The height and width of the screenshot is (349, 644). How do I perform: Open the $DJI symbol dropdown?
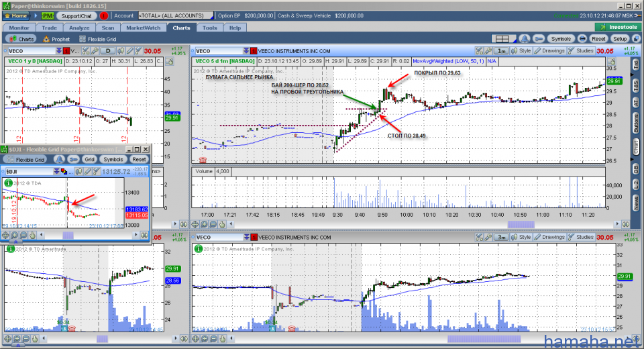click(x=56, y=171)
